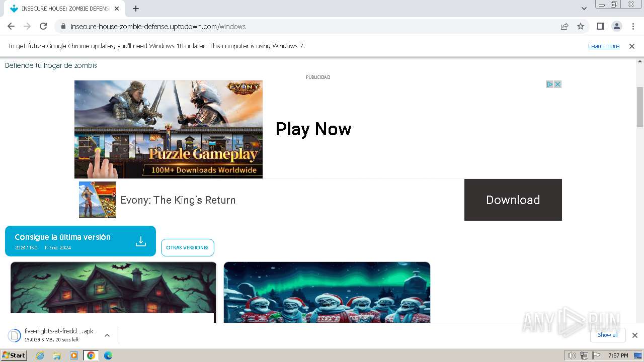This screenshot has width=644, height=362.
Task: Click the address bar URL
Action: (x=158, y=26)
